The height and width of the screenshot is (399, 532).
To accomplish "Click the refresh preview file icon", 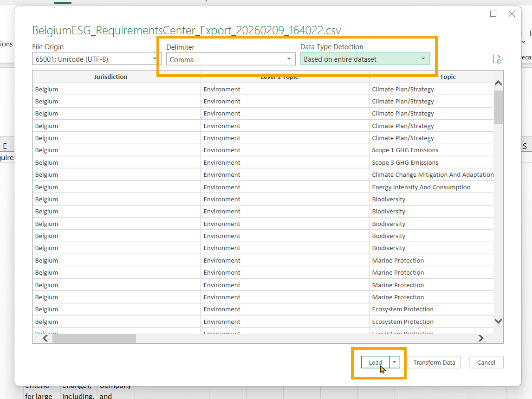I will point(497,59).
